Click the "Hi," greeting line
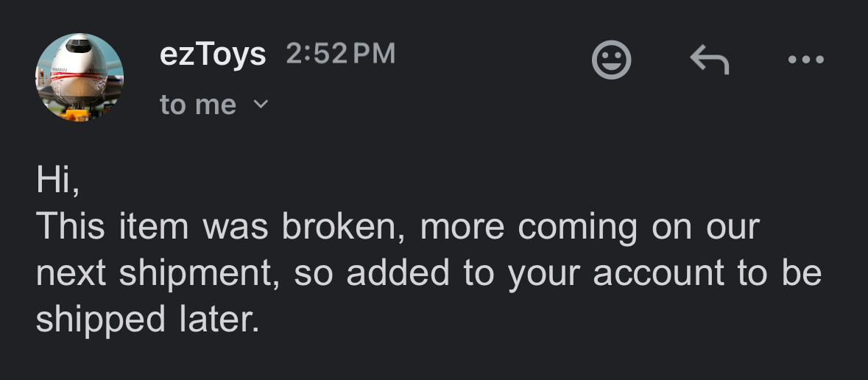The width and height of the screenshot is (868, 380). coord(57,180)
